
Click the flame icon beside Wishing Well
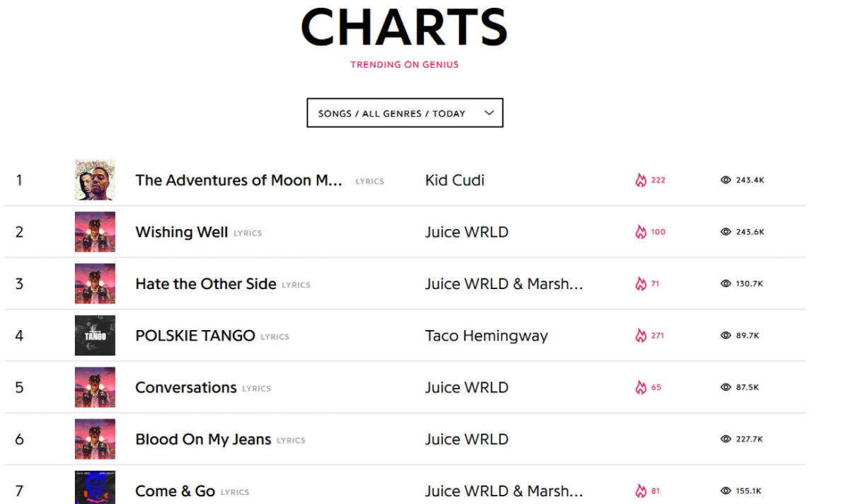(x=641, y=232)
